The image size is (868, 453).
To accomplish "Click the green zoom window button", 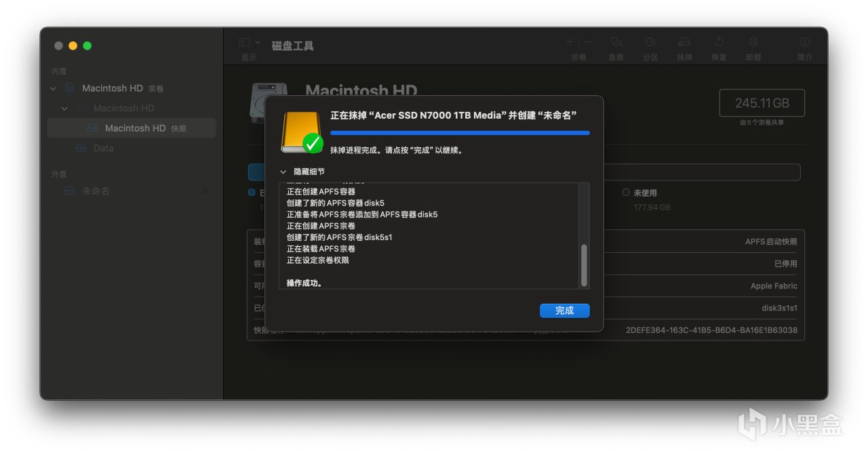I will (87, 45).
